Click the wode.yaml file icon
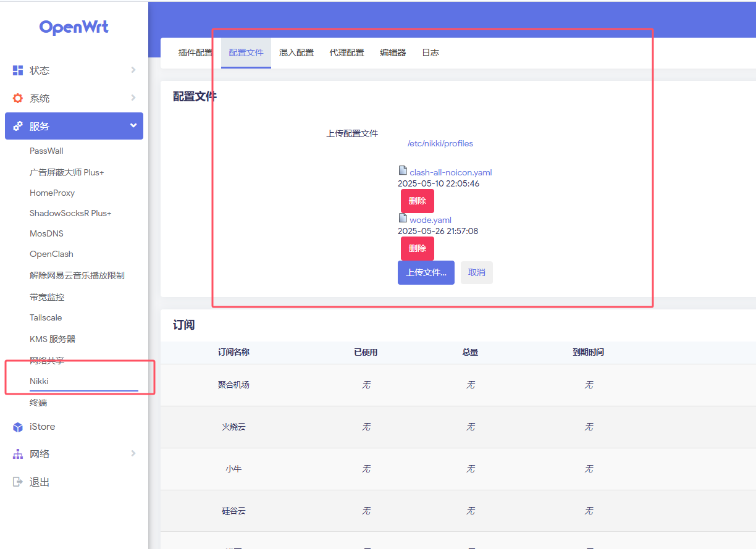This screenshot has height=549, width=756. coord(403,218)
